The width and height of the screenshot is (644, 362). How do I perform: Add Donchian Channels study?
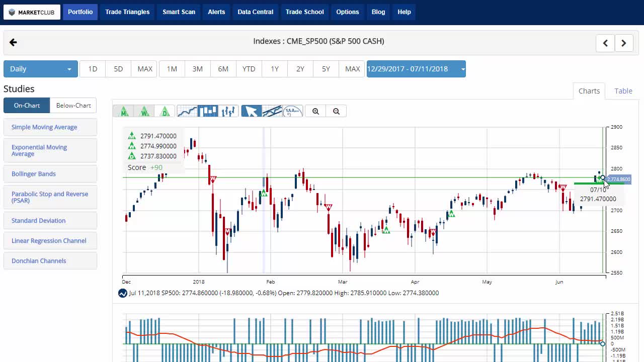point(50,261)
